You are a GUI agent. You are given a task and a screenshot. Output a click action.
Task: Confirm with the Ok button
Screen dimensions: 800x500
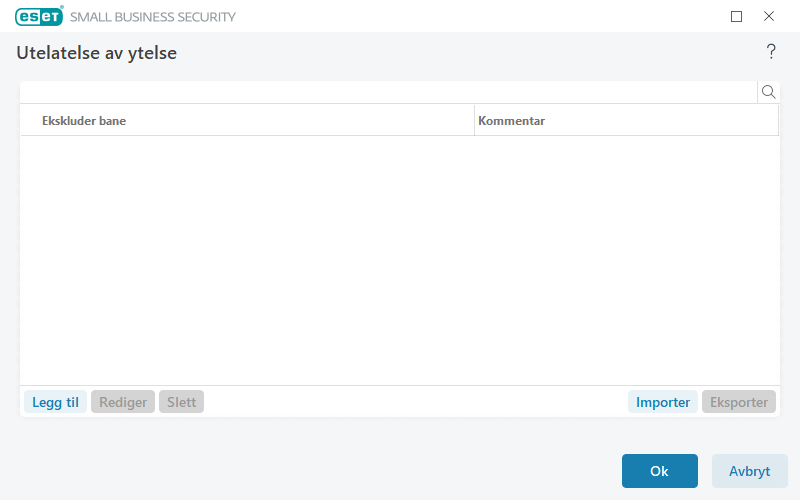659,471
